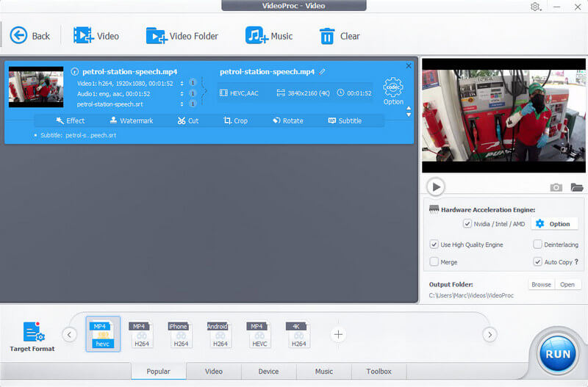This screenshot has width=588, height=387.
Task: Click the video preview pane
Action: point(503,115)
